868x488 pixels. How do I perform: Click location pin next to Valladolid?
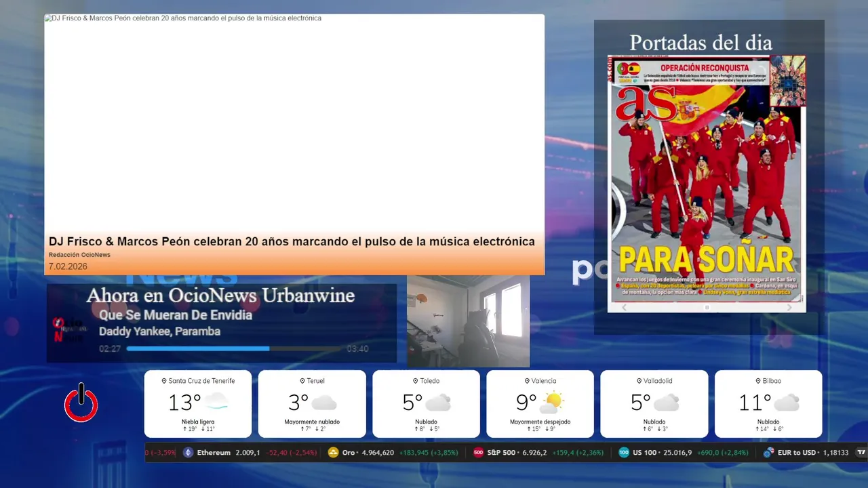(x=639, y=381)
